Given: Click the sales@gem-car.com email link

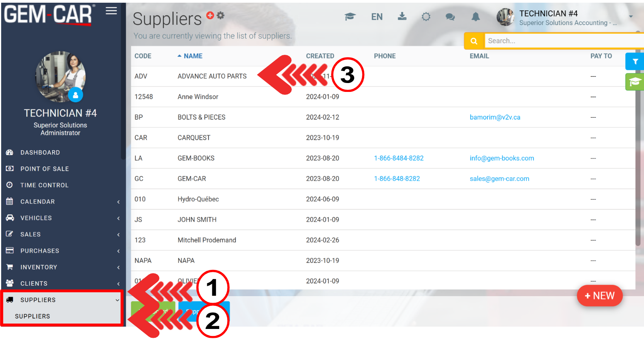Looking at the screenshot, I should coord(499,179).
